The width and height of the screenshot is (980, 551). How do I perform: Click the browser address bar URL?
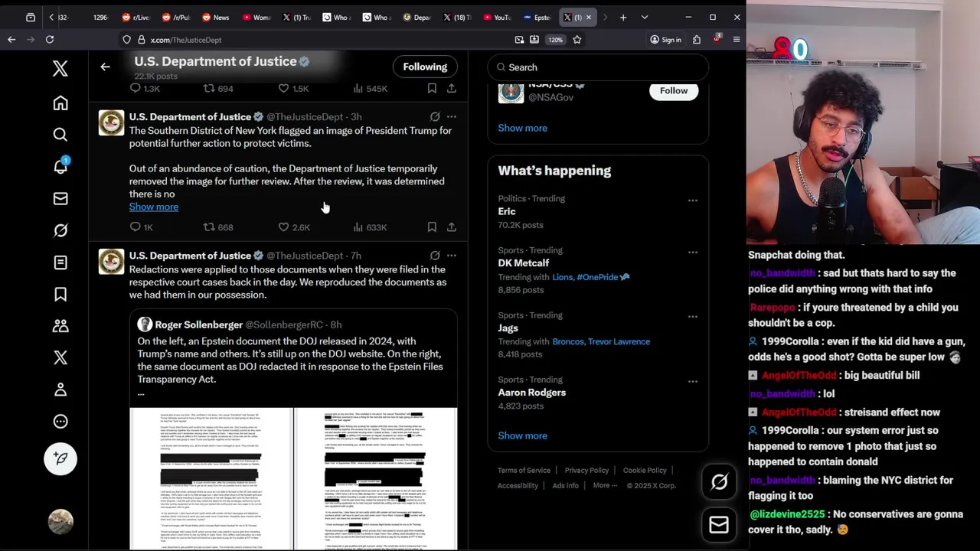186,40
